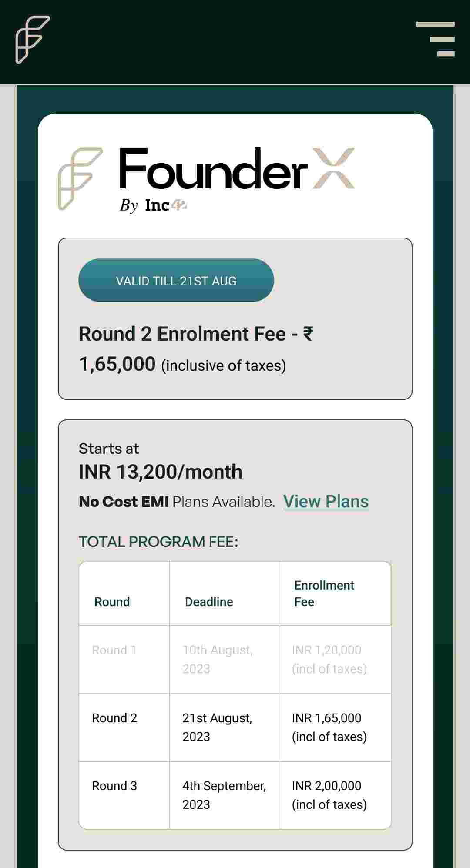Viewport: 470px width, 868px height.
Task: Click the FounderX logo in header bar
Action: 33,40
